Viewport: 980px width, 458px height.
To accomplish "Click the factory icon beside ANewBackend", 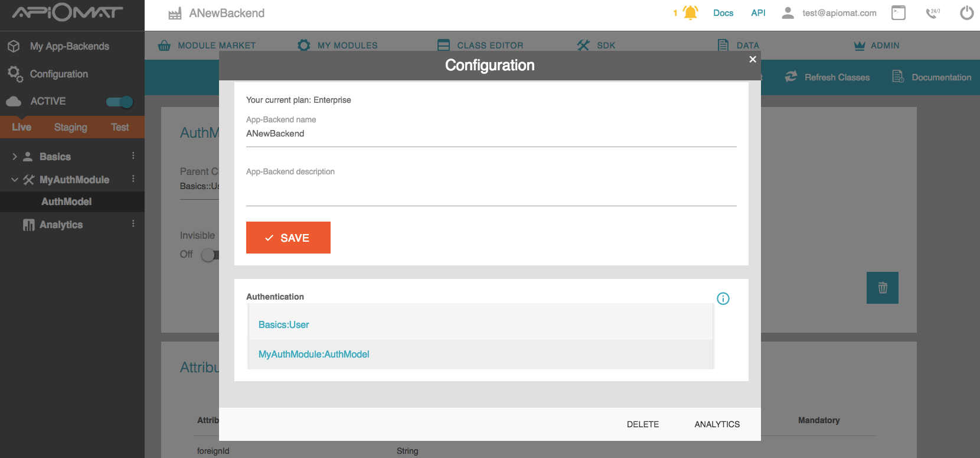I will 175,14.
